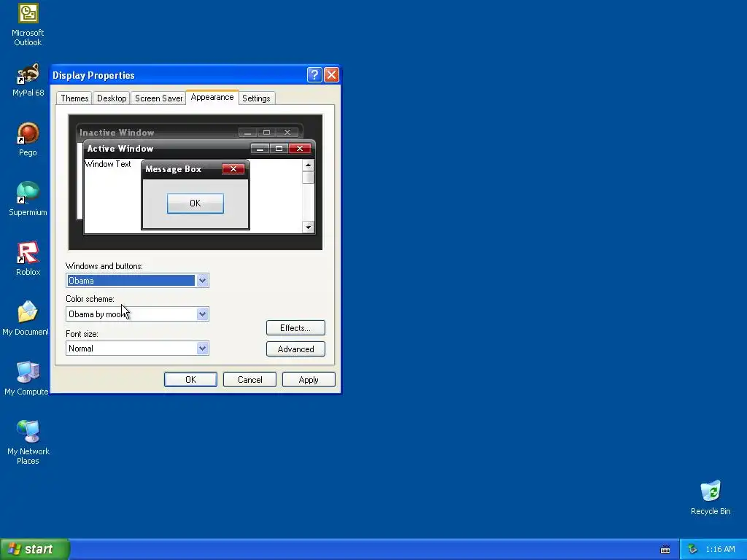Click the Effects... button
747x560 pixels.
click(295, 327)
